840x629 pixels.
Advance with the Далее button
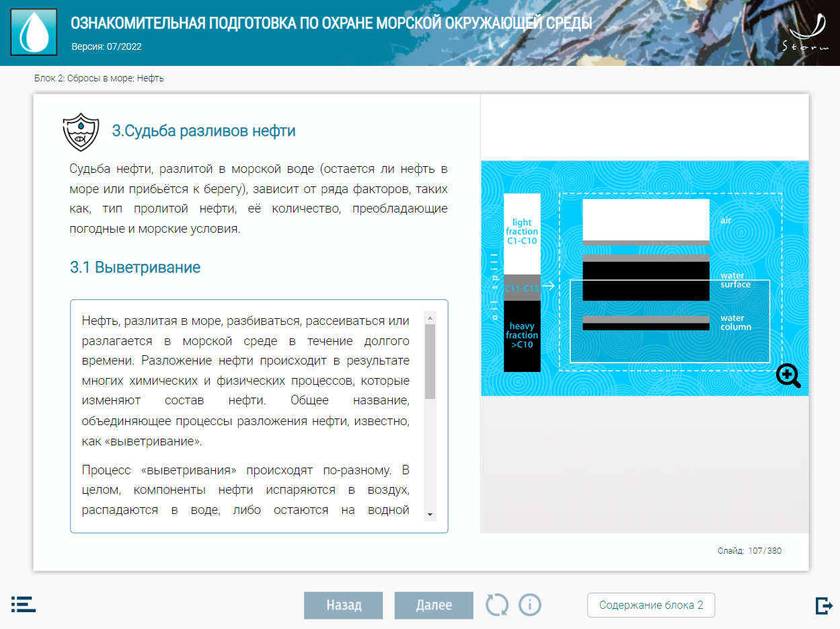tap(434, 605)
